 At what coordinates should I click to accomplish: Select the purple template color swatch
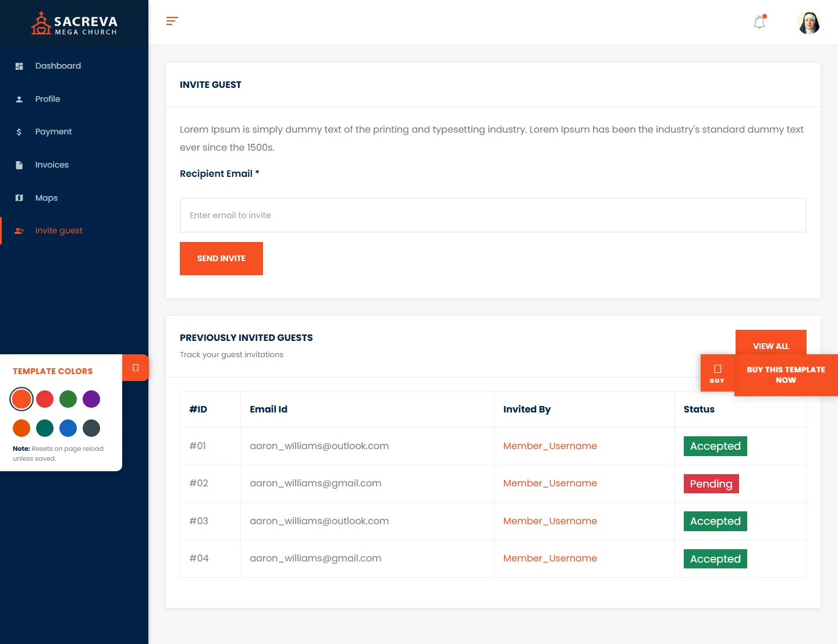click(91, 399)
